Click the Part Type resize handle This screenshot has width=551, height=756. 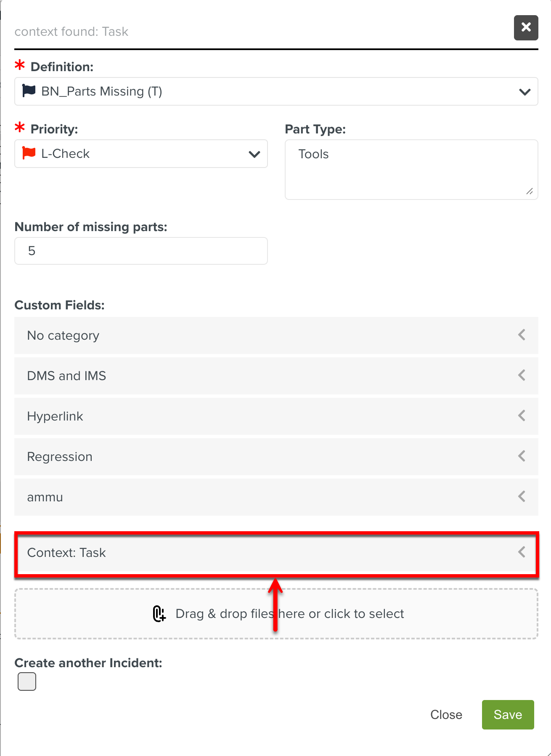click(x=530, y=192)
